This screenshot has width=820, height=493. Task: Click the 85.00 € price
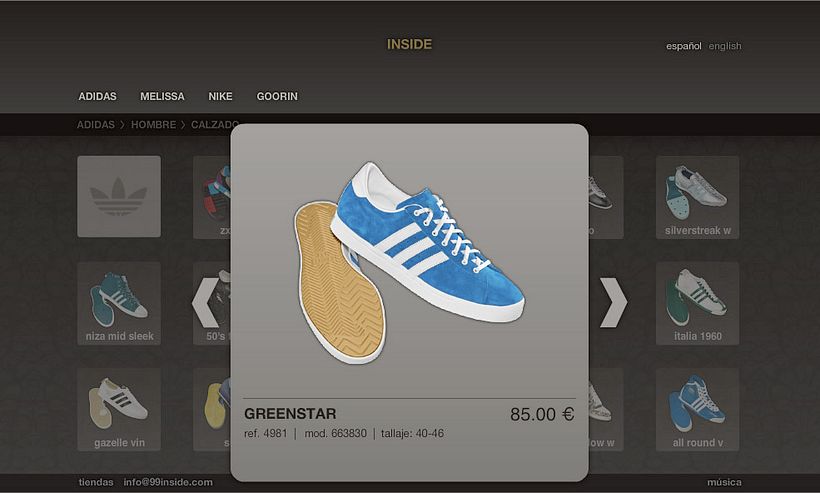542,414
